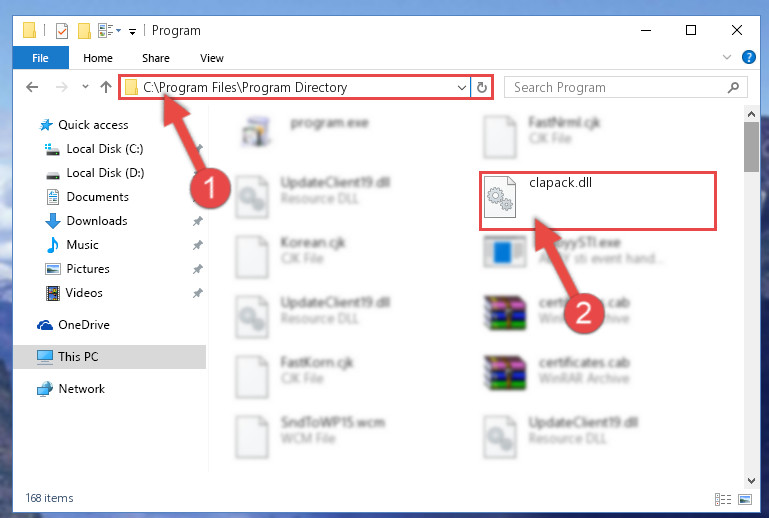Open the Share ribbon tab

pyautogui.click(x=156, y=58)
